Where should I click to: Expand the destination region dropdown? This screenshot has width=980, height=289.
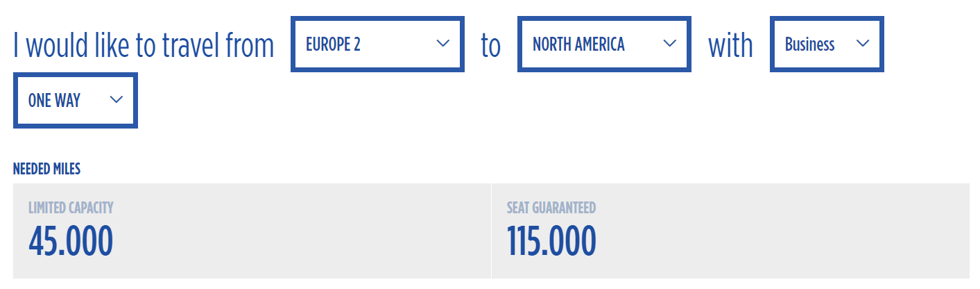pos(603,44)
